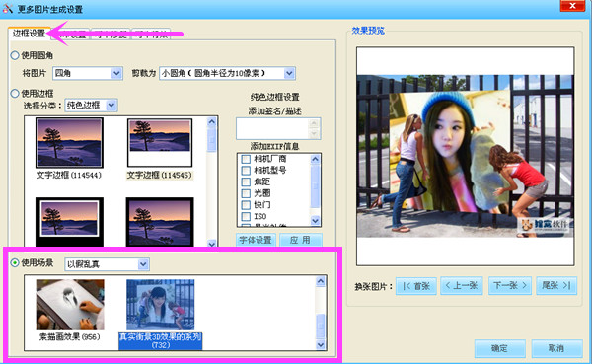Click the 效果预览 preview image

tap(465, 156)
